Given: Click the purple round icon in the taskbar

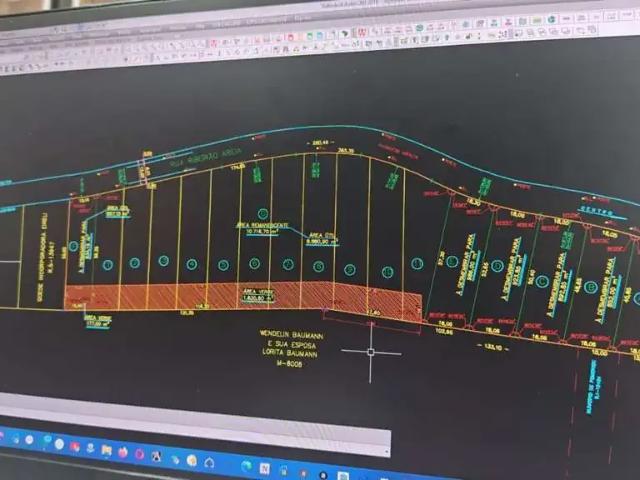Looking at the screenshot, I should tap(139, 454).
